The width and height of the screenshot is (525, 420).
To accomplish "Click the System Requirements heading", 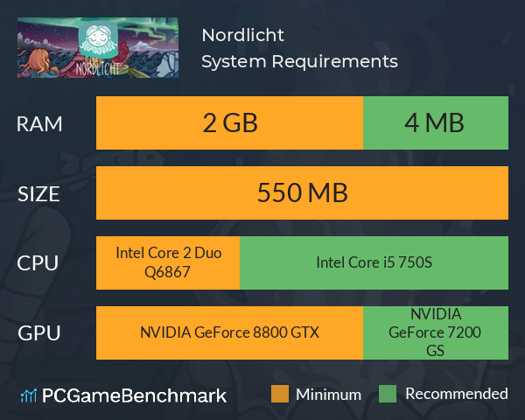I will point(299,61).
